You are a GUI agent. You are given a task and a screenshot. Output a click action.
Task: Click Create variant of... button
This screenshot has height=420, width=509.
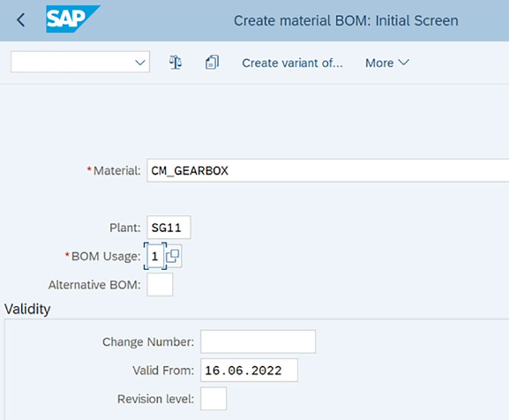click(x=292, y=63)
